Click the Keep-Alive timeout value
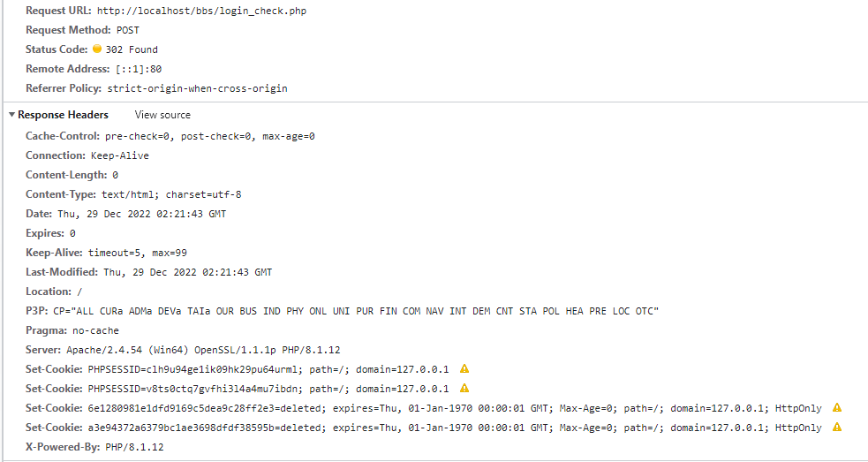Viewport: 868px width, 462px height. (x=137, y=253)
